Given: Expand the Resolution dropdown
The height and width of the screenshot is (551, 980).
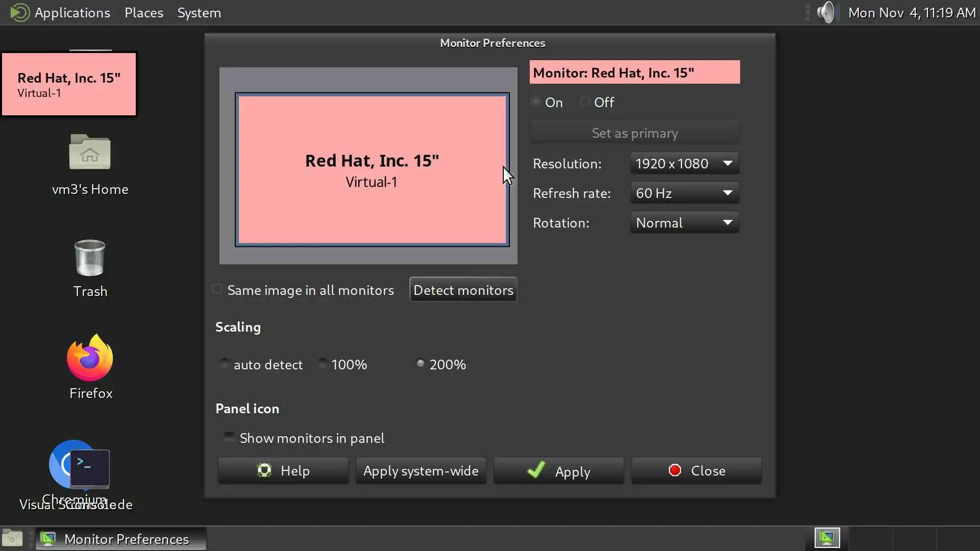Looking at the screenshot, I should (684, 163).
